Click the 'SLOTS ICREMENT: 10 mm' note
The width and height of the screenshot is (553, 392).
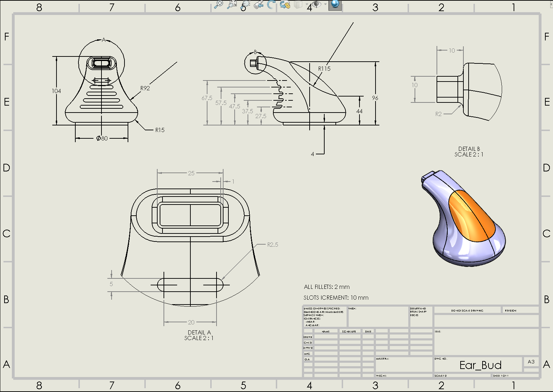point(336,298)
